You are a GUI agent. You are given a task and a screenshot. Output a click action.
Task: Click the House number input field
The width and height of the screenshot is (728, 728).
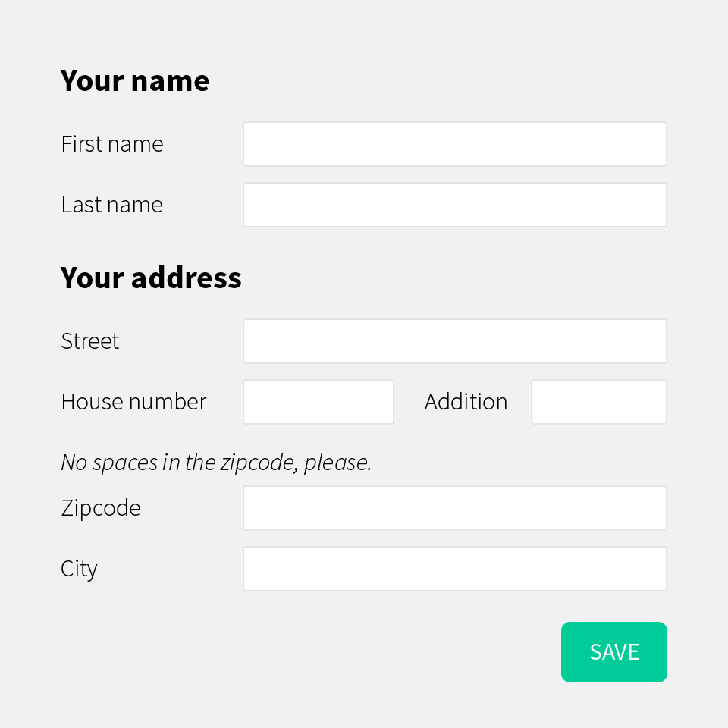(x=318, y=401)
